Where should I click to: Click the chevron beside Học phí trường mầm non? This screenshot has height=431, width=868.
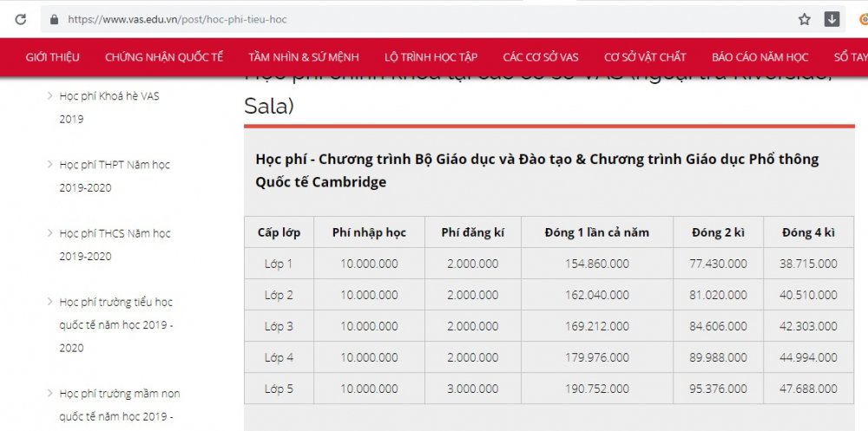click(x=49, y=394)
